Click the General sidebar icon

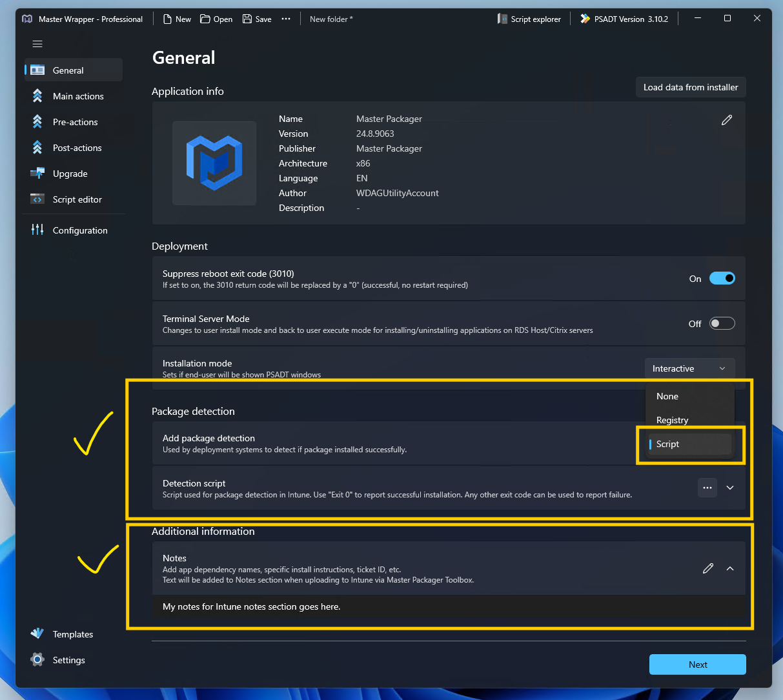point(37,70)
